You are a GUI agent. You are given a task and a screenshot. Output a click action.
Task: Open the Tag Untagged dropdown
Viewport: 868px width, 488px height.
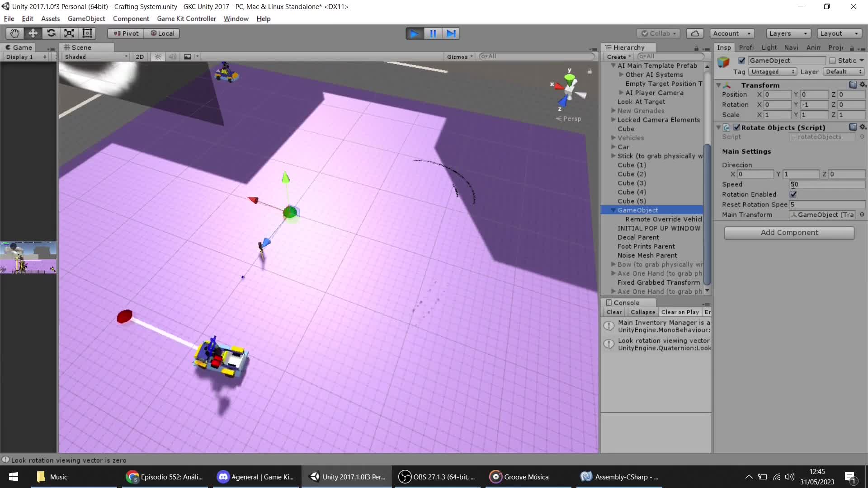coord(772,72)
